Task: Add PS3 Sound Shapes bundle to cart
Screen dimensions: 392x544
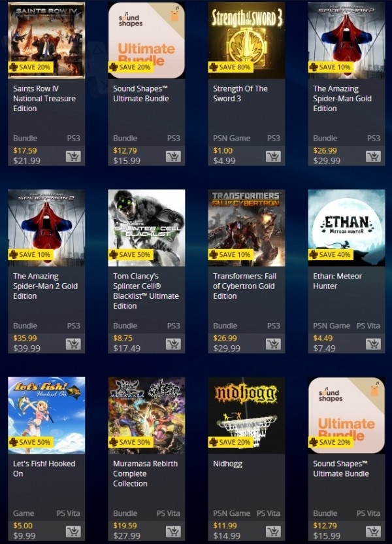Action: 173,156
